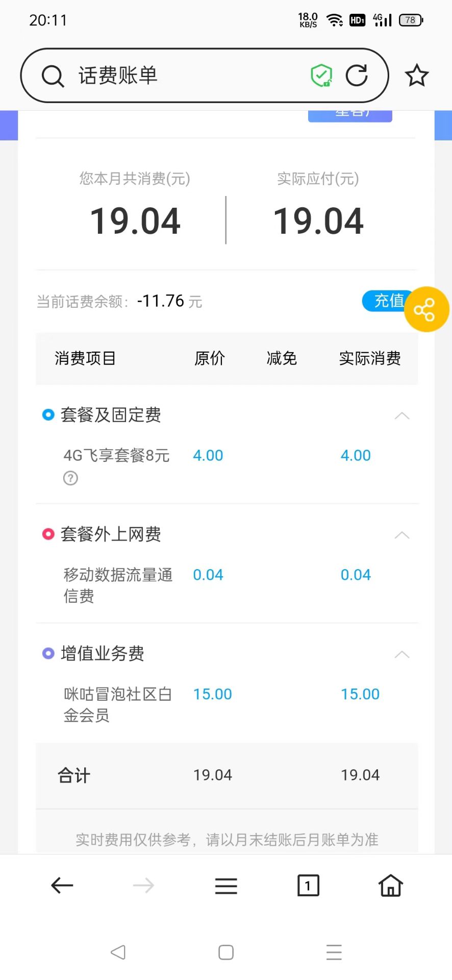The height and width of the screenshot is (980, 452).
Task: Click the 充值 recharge button
Action: tap(387, 301)
